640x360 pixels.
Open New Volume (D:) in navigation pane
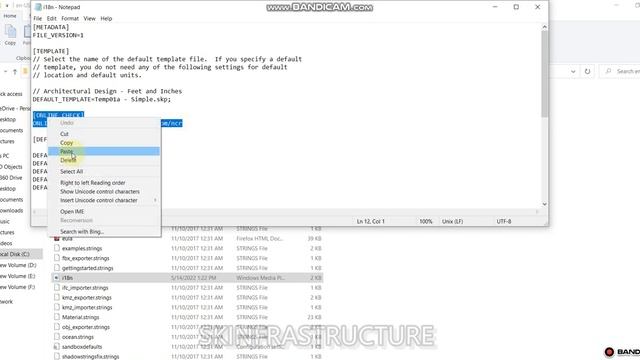click(18, 265)
